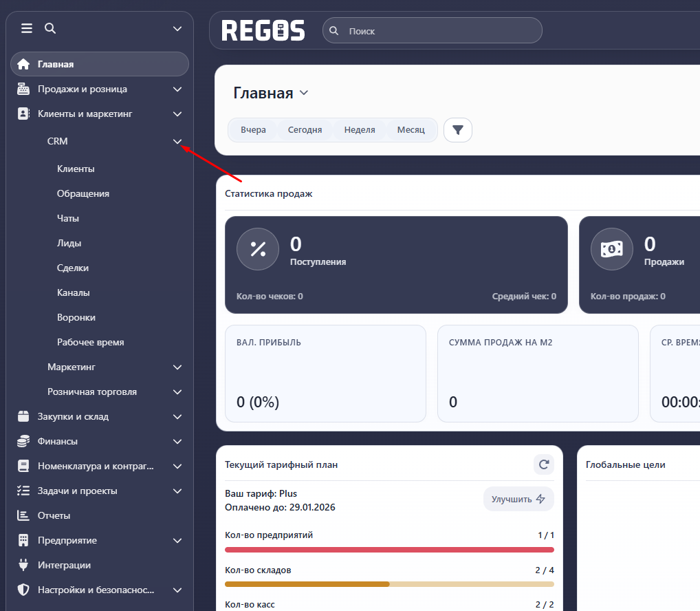Image resolution: width=700 pixels, height=611 pixels.
Task: Expand the Финансы section
Action: coord(177,441)
